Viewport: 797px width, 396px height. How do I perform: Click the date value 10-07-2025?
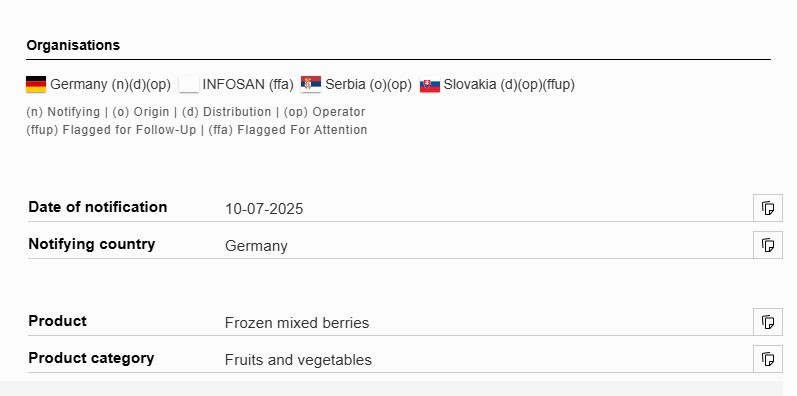tap(264, 209)
